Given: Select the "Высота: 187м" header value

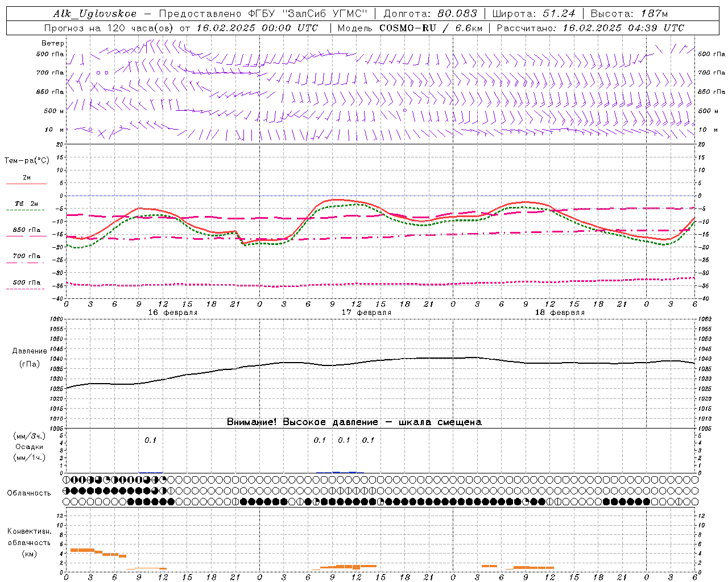Looking at the screenshot, I should coord(629,14).
